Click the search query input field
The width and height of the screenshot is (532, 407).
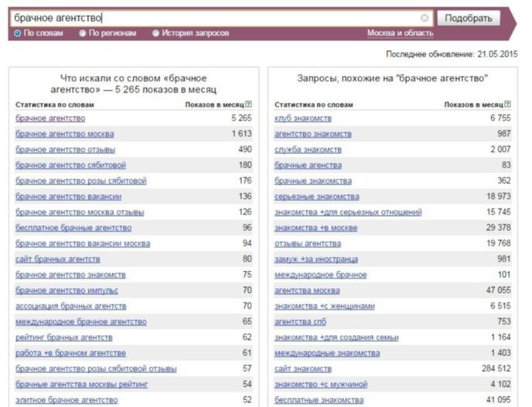tap(217, 18)
